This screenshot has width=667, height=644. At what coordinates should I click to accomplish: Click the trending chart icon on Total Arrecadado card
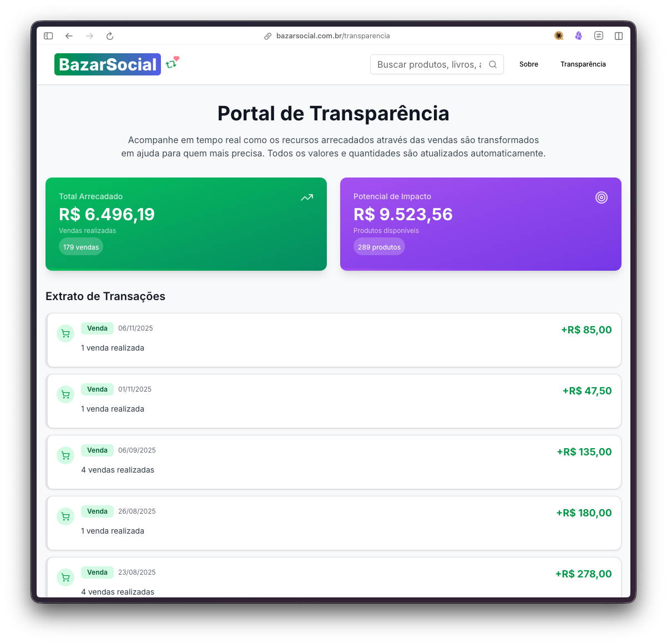(306, 197)
